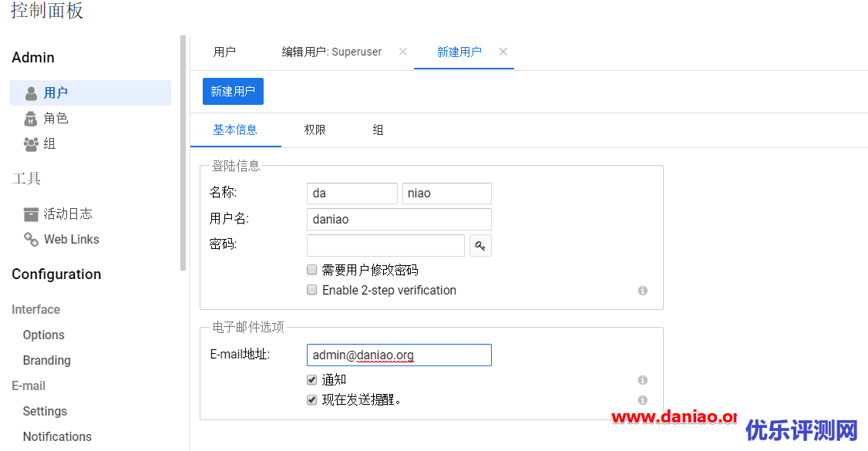The width and height of the screenshot is (868, 451).
Task: Switch to the 编辑用户: Superuser tab
Action: [x=331, y=52]
